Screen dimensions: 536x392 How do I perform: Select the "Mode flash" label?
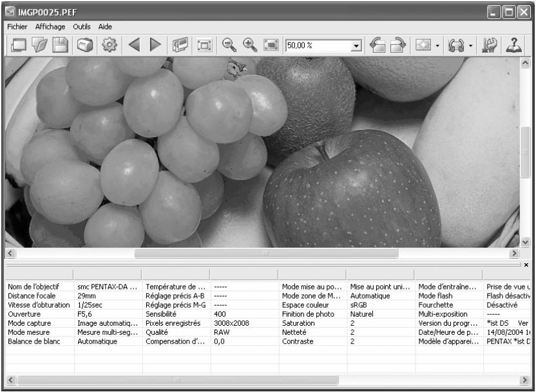tap(435, 295)
